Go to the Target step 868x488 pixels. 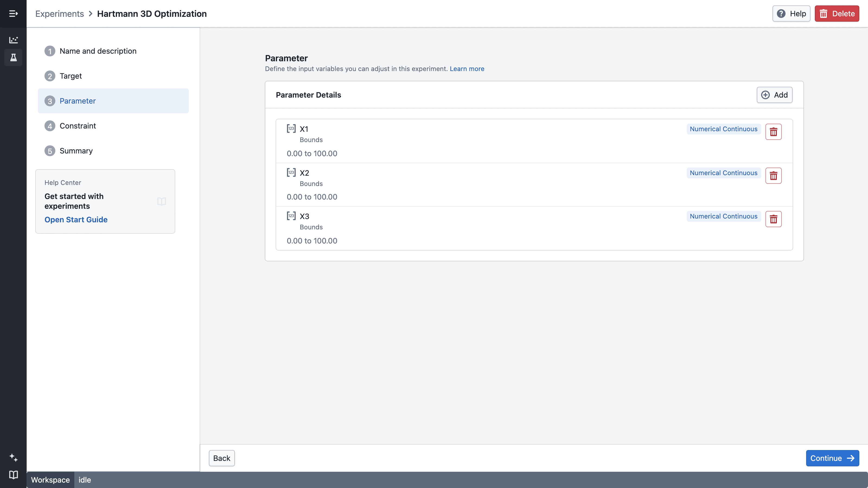(x=113, y=76)
